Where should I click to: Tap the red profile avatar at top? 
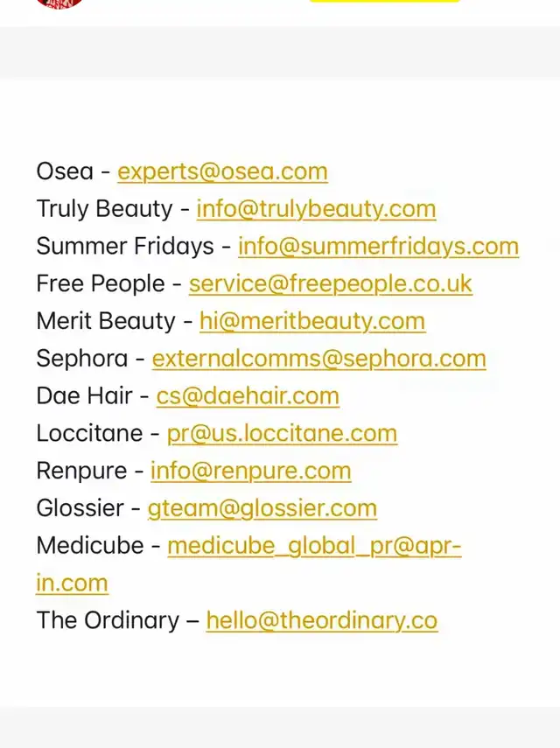59,3
